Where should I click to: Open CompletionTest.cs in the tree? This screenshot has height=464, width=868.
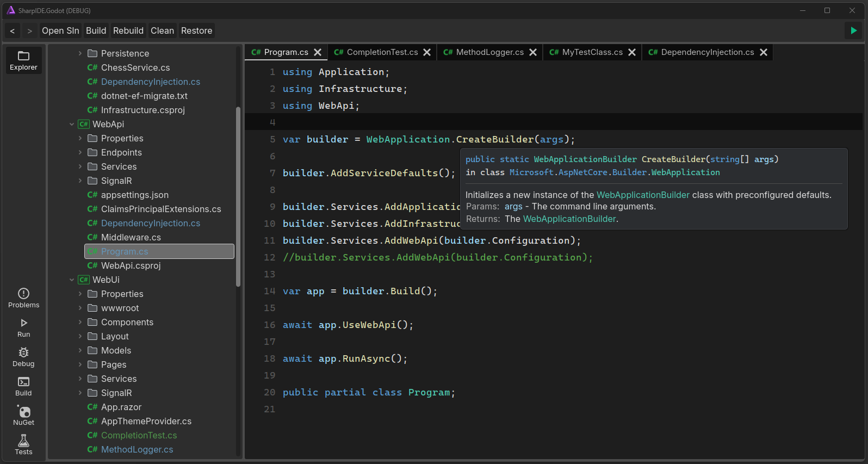[139, 435]
